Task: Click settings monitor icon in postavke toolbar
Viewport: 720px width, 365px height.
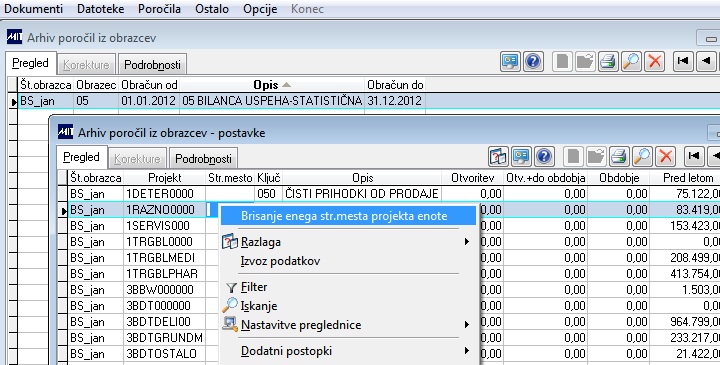Action: 521,157
